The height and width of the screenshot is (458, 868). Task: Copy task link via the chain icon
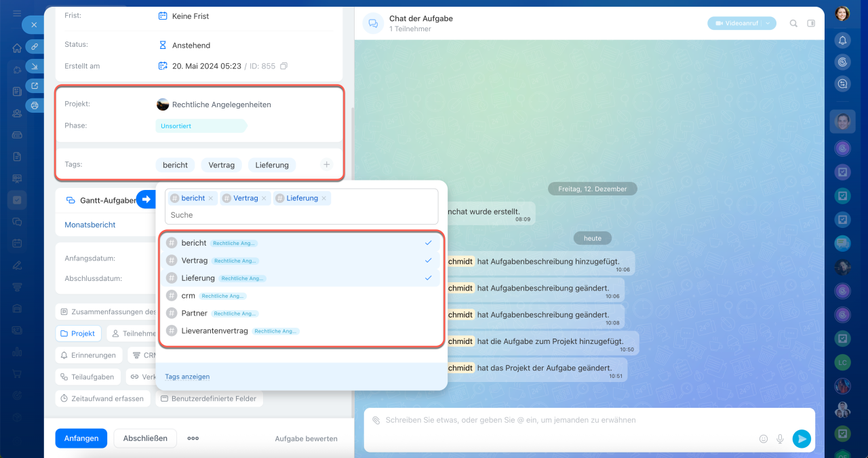(x=35, y=46)
